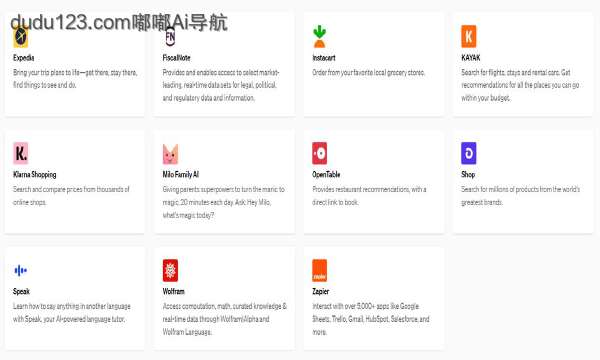
Task: Click the Milo Family AI fox icon
Action: pos(170,154)
